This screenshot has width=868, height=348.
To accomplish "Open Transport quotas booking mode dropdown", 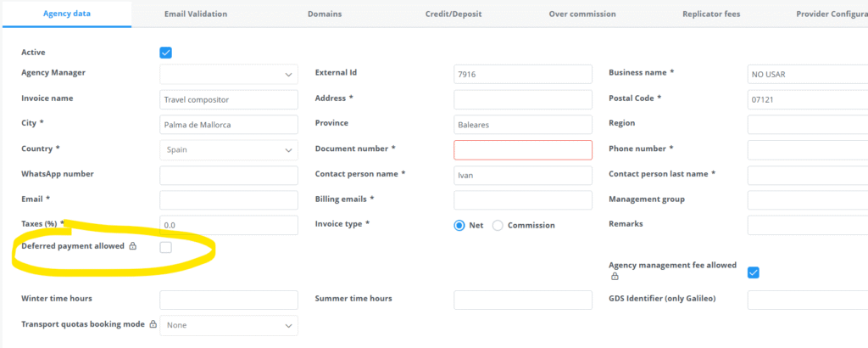I will (229, 325).
